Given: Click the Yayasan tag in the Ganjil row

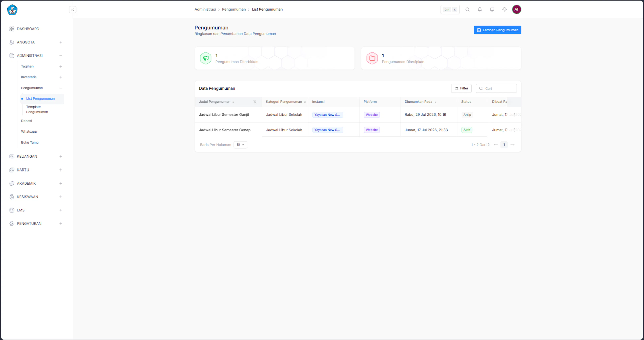Looking at the screenshot, I should coord(328,115).
